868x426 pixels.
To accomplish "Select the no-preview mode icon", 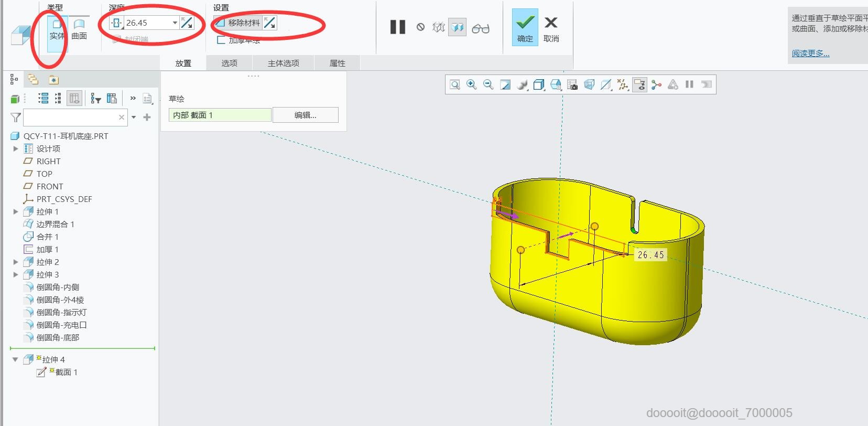I will [420, 27].
